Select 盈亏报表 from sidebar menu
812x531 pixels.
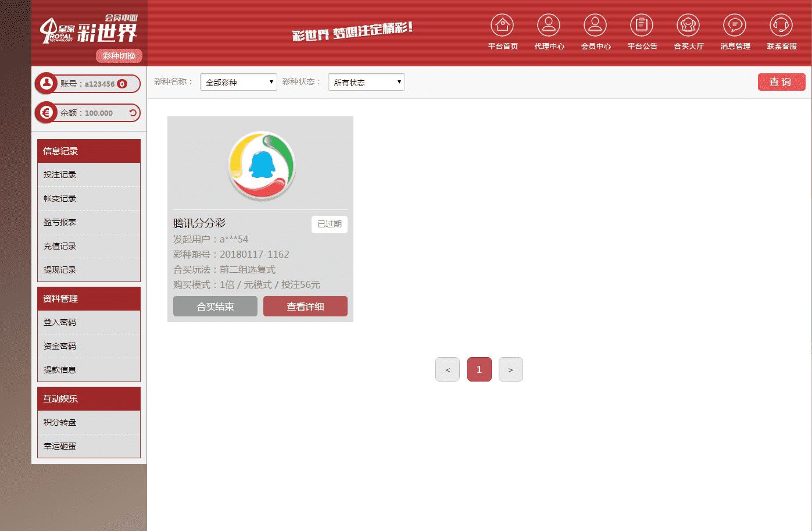(x=60, y=222)
